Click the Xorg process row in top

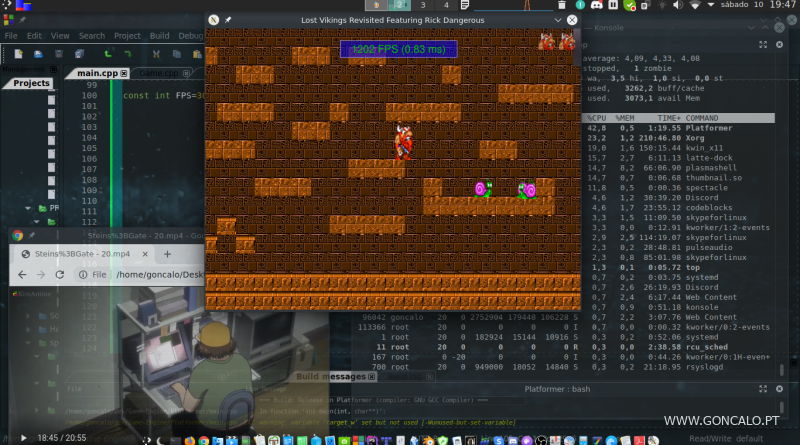click(x=678, y=138)
